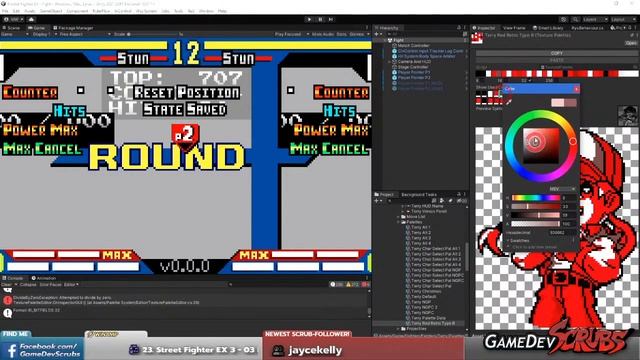
Task: Step one frame with the Step button
Action: tap(331, 19)
